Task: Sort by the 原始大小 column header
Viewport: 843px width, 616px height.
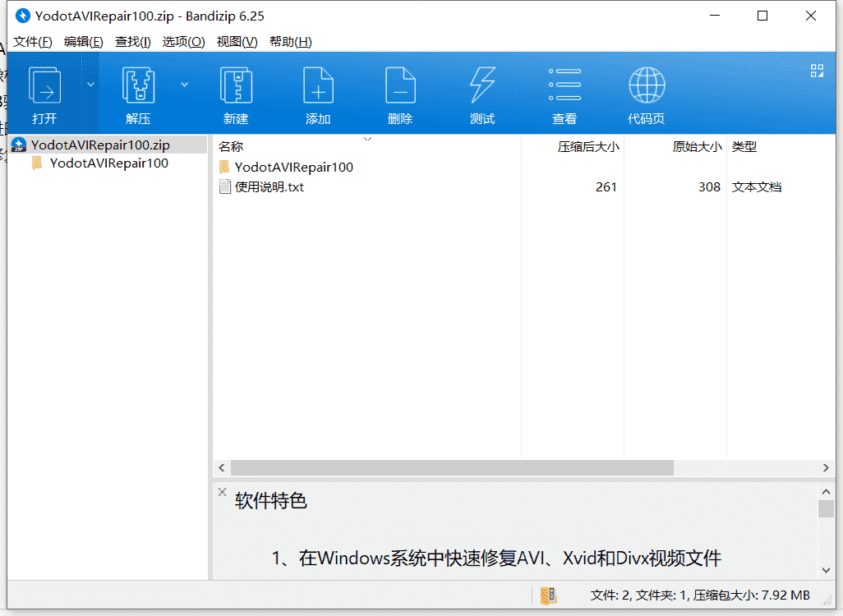Action: (697, 147)
